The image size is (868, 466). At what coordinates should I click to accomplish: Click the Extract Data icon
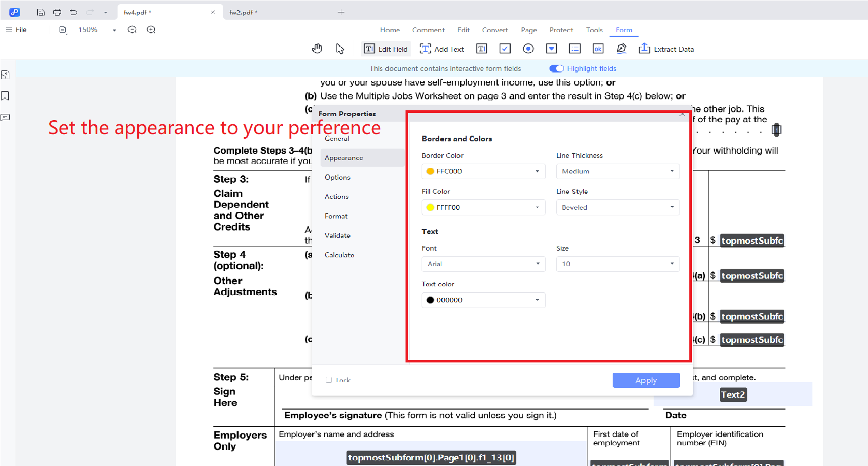coord(644,49)
